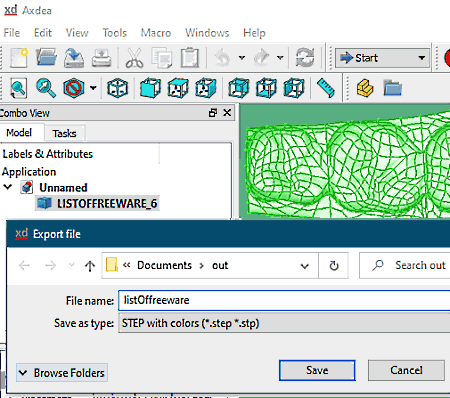The width and height of the screenshot is (450, 398).
Task: Open the View menu
Action: pyautogui.click(x=77, y=33)
